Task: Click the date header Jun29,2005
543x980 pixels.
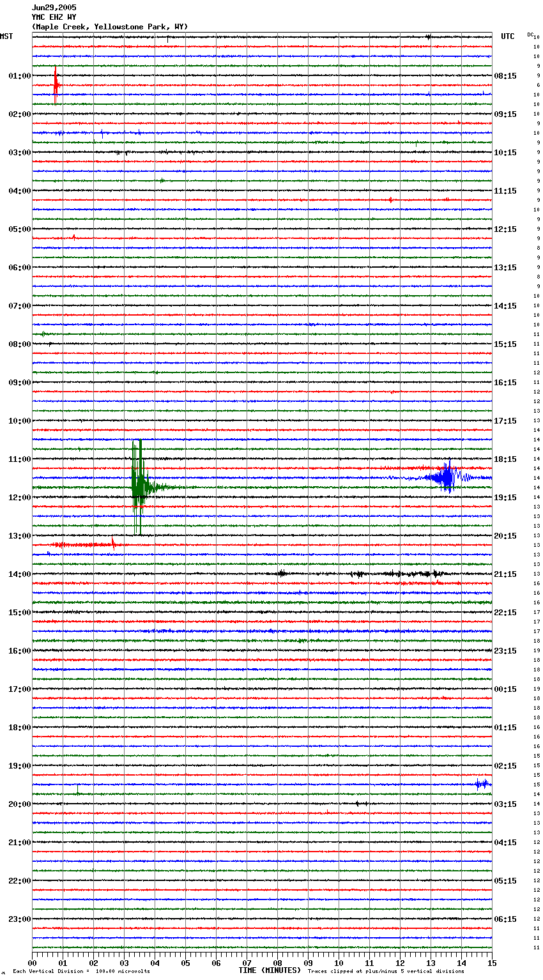Action: pyautogui.click(x=54, y=8)
